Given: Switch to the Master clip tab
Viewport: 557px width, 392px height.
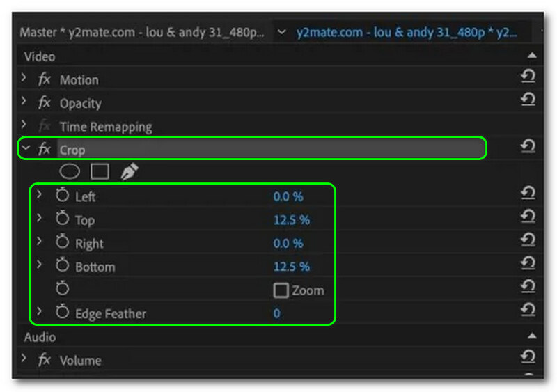Looking at the screenshot, I should [x=141, y=32].
